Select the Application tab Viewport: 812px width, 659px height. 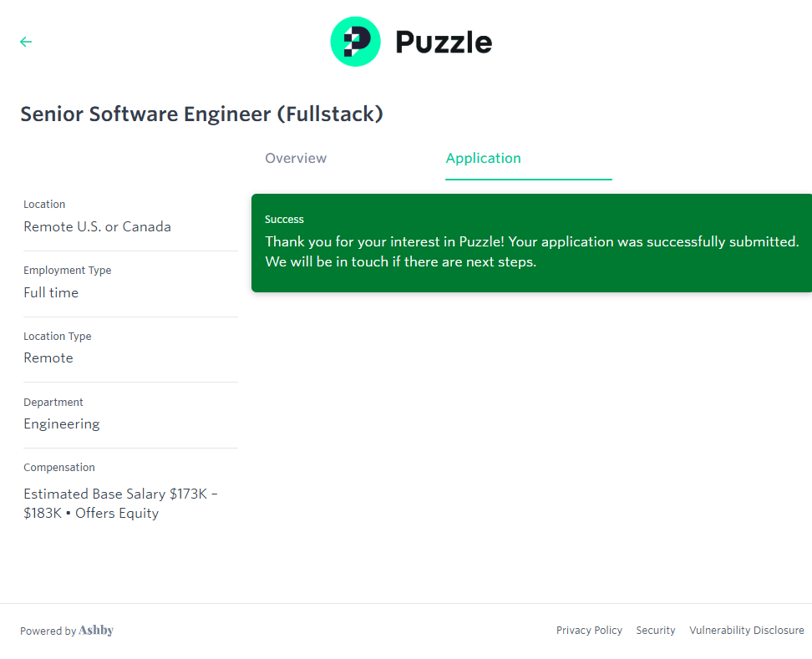484,158
